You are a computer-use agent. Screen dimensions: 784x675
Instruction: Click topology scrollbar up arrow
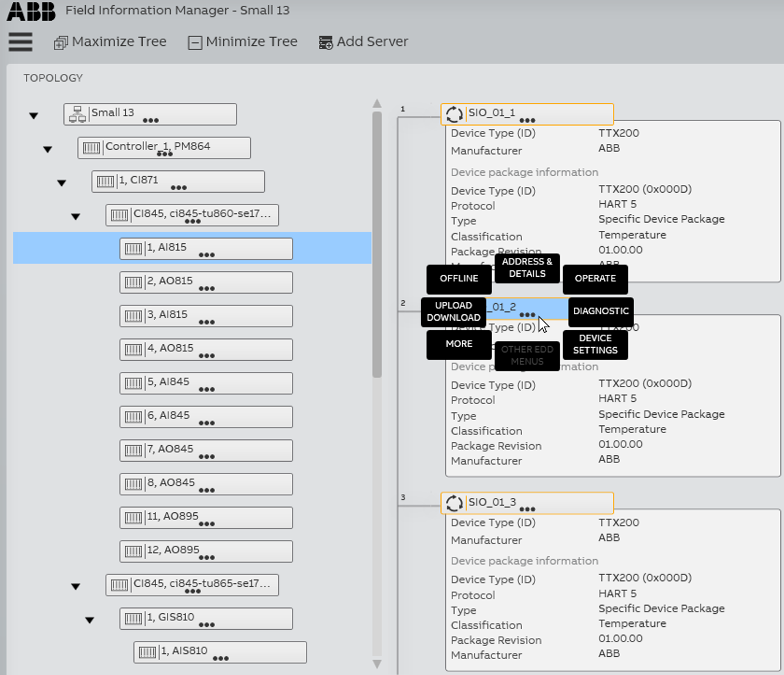tap(377, 104)
